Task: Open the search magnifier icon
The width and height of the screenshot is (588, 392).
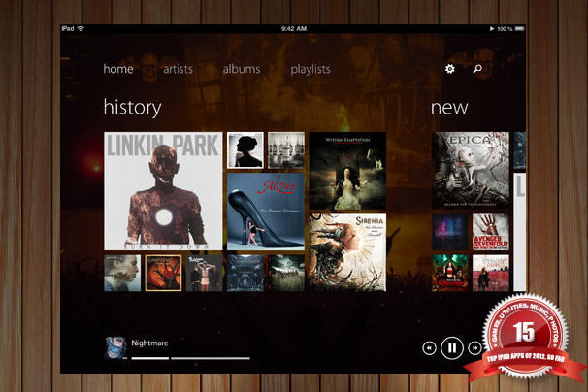Action: (x=477, y=69)
